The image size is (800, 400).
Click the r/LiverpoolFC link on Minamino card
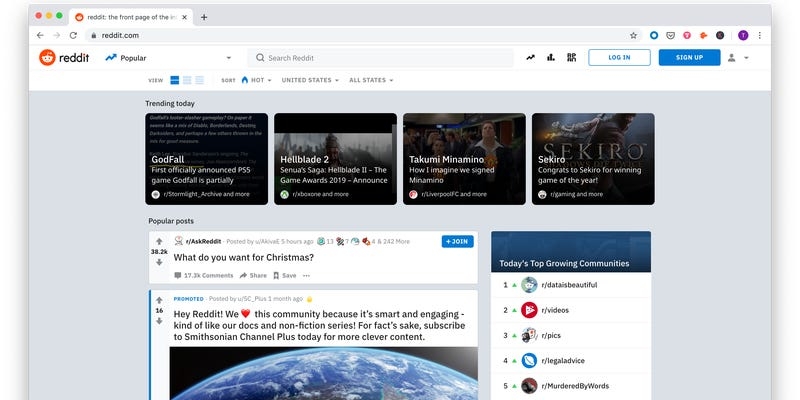(x=454, y=194)
